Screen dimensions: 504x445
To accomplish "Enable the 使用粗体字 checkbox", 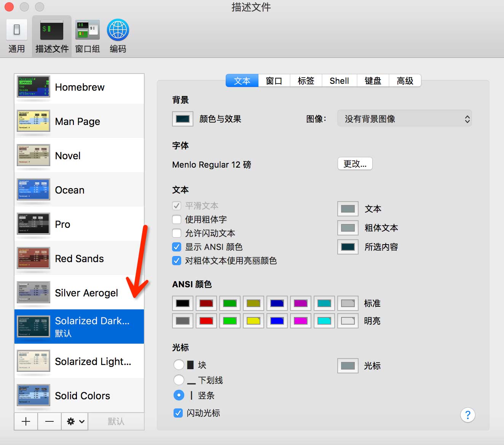I will tap(177, 219).
